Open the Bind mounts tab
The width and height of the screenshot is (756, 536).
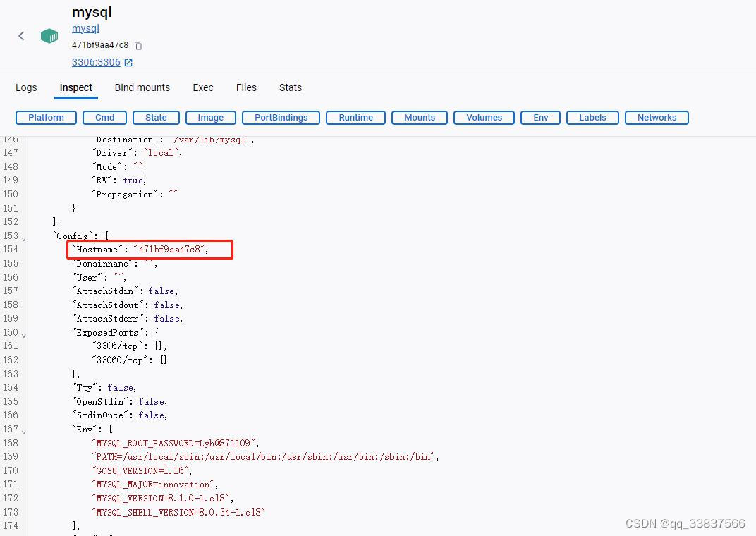pos(142,87)
